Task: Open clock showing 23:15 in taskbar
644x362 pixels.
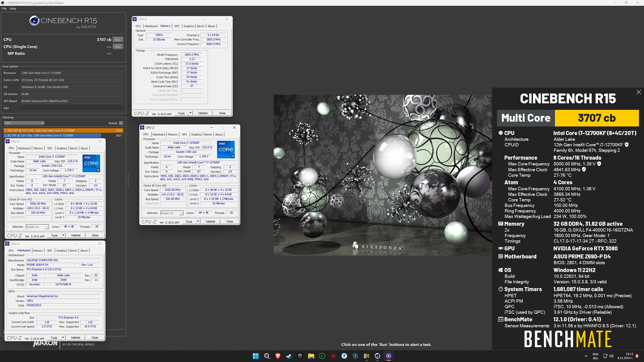Action: coord(625,356)
